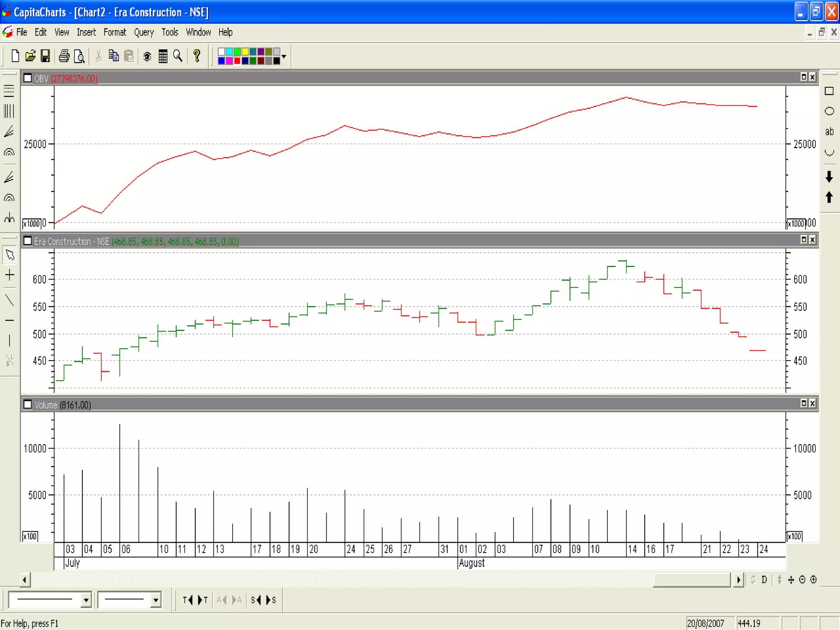Pick the red color swatch
This screenshot has width=840, height=630.
(237, 61)
